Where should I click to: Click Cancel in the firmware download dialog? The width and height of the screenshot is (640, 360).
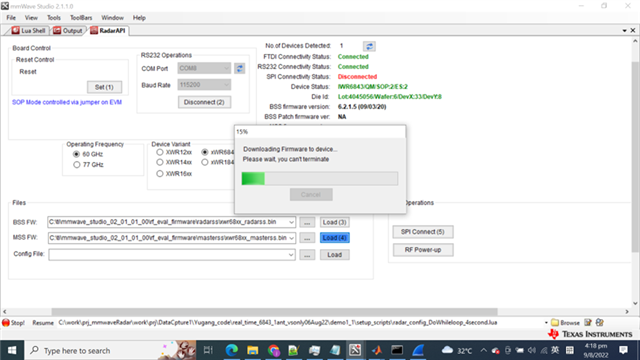[311, 195]
